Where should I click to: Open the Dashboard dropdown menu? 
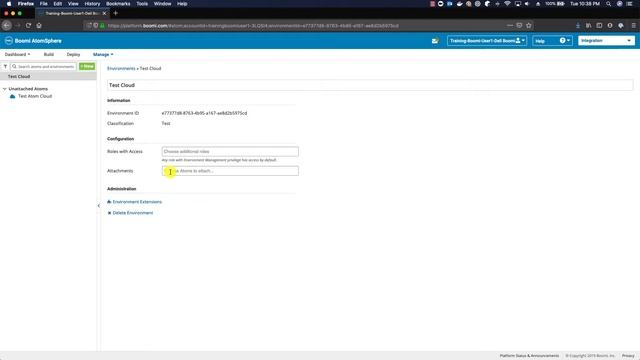(x=17, y=54)
